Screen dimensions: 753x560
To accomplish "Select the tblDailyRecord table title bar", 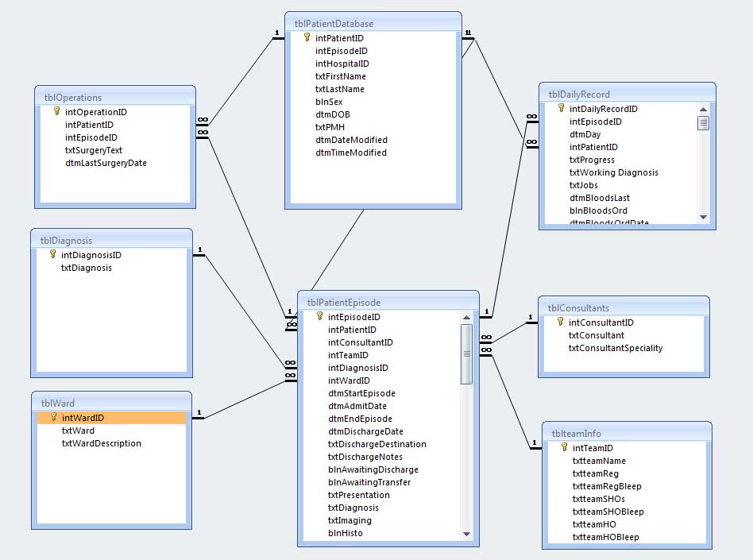I will point(627,95).
